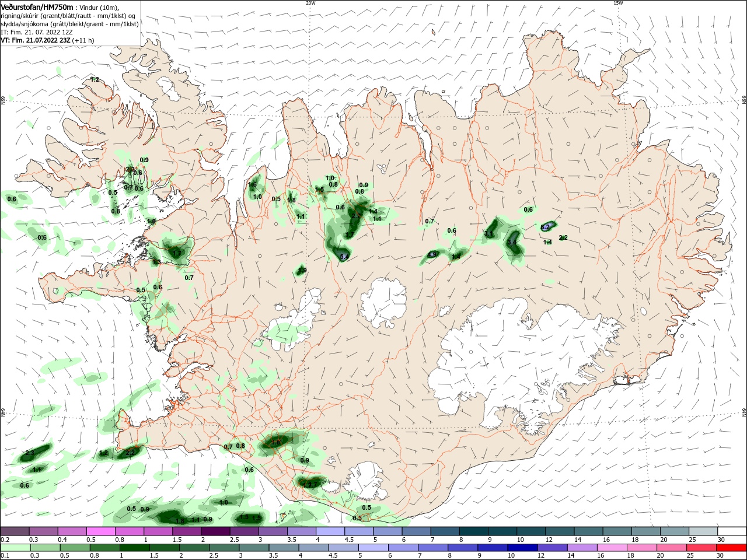Click the 1.3 value near Breiðafjörður
The width and height of the screenshot is (747, 560).
[x=156, y=262]
